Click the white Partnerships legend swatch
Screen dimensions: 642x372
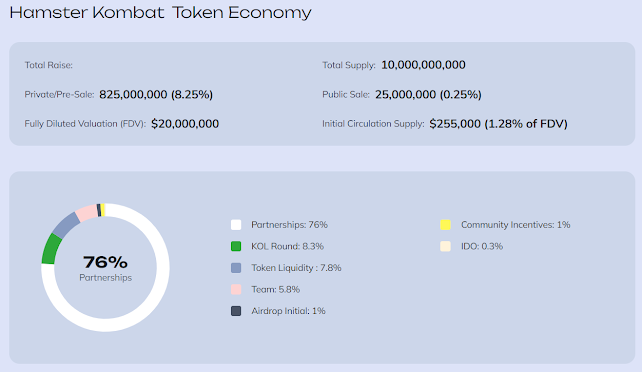(x=236, y=225)
